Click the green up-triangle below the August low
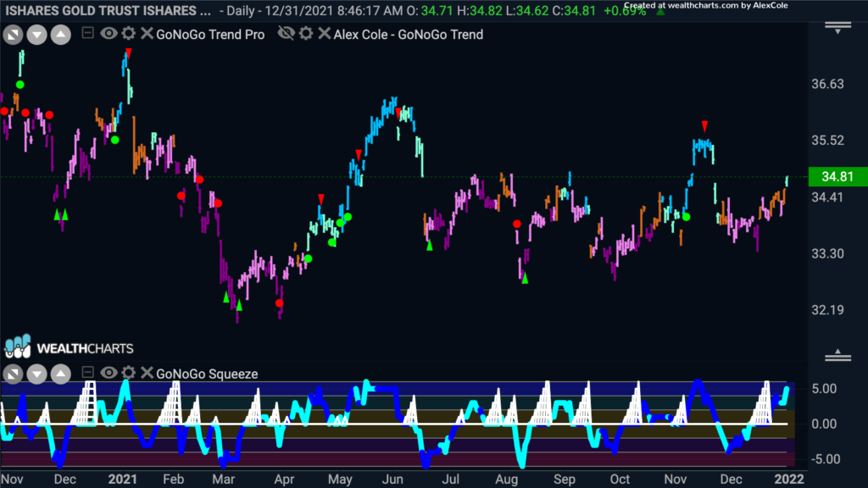The image size is (868, 488). [525, 279]
